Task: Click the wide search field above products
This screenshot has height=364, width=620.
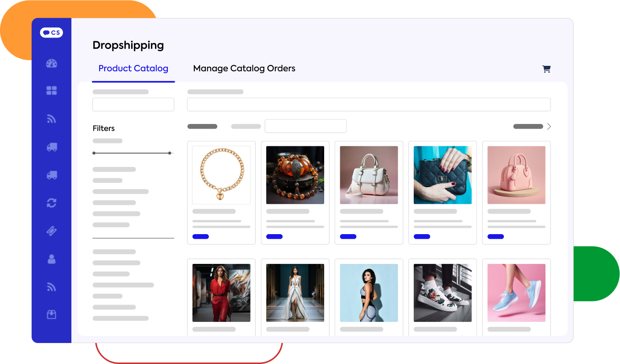Action: [x=369, y=104]
